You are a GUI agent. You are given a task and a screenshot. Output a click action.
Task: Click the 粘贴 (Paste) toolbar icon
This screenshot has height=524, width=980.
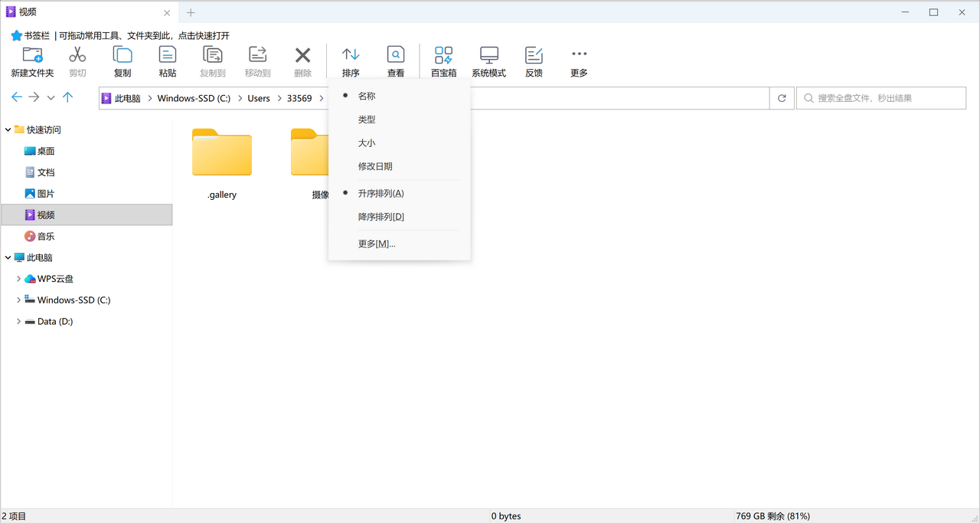coord(167,55)
